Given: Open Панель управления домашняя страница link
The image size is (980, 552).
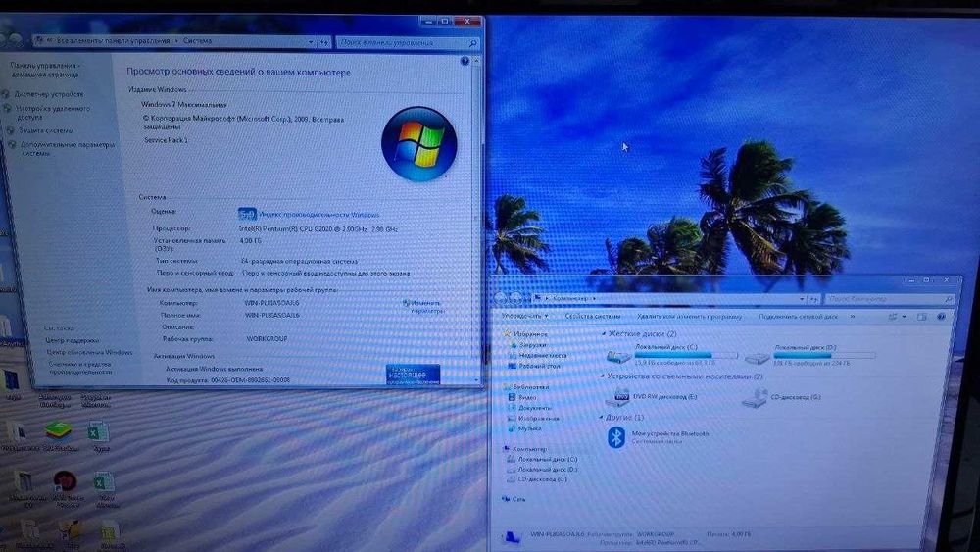Looking at the screenshot, I should click(45, 70).
